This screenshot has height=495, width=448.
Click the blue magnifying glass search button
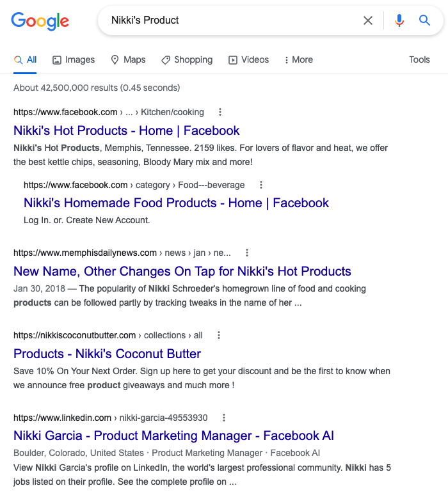(x=424, y=20)
